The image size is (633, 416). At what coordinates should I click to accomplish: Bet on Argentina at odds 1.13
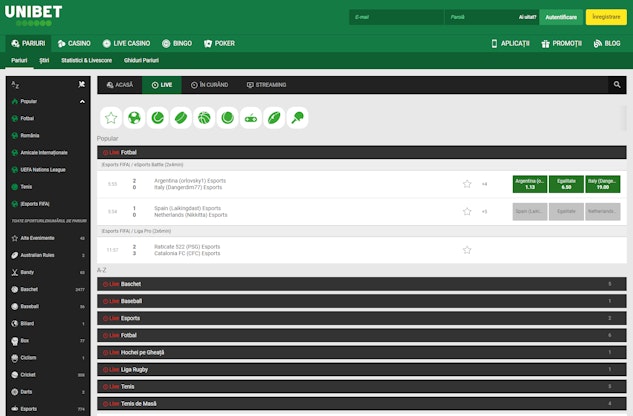click(x=530, y=184)
